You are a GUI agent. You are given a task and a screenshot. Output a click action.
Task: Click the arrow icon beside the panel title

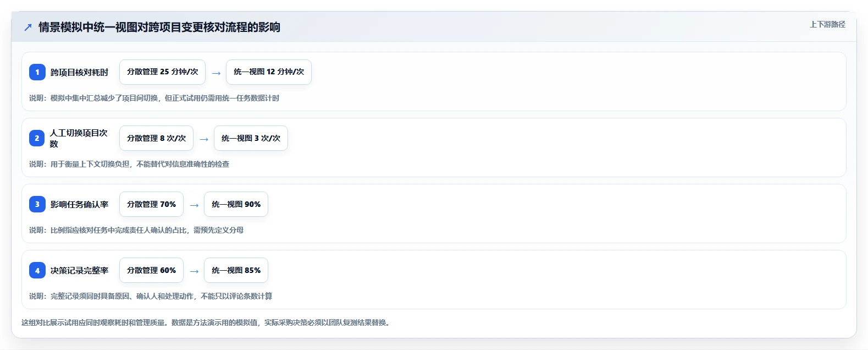tap(28, 27)
